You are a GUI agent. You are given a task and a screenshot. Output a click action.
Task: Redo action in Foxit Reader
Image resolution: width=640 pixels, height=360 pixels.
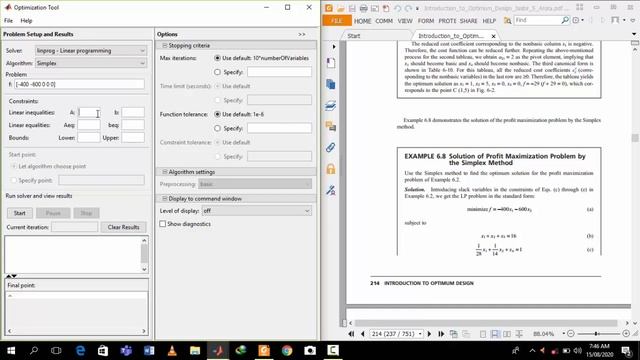408,8
